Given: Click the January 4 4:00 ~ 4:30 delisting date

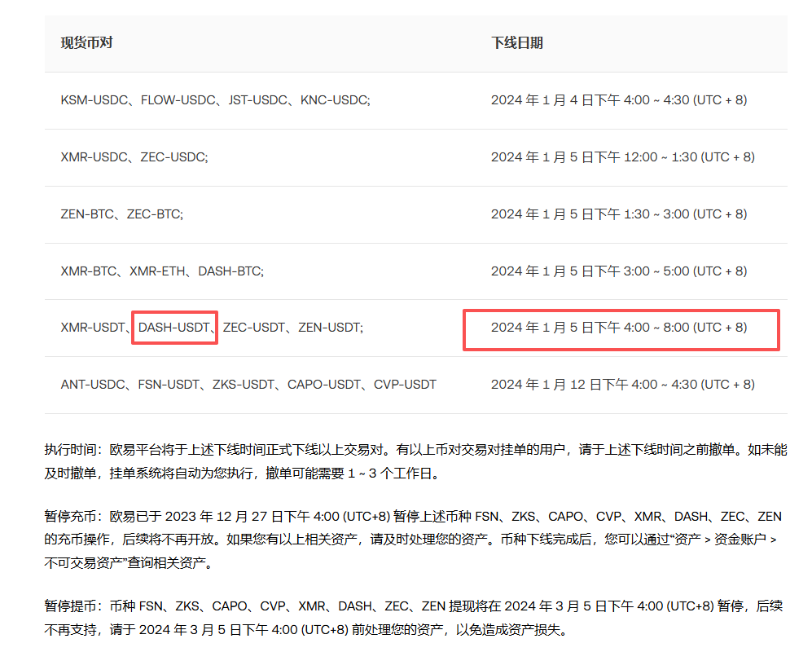Looking at the screenshot, I should (x=618, y=100).
